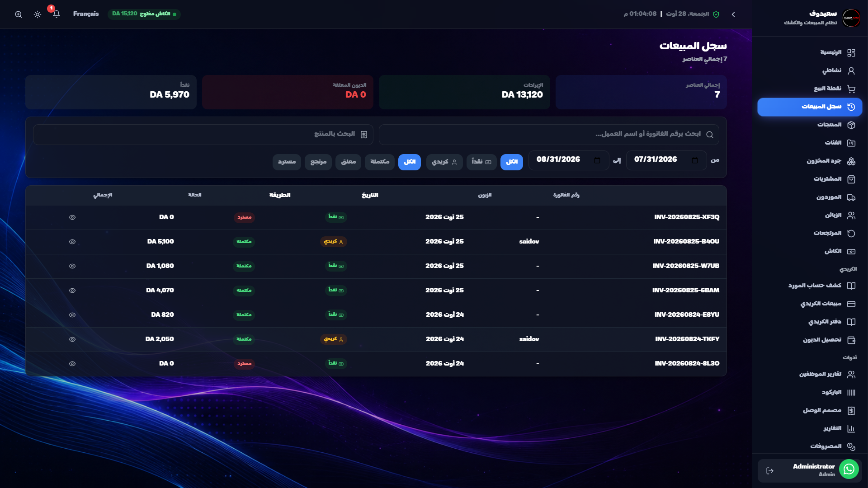Click the المشتريات purchases bag icon
This screenshot has height=488, width=868.
point(851,179)
